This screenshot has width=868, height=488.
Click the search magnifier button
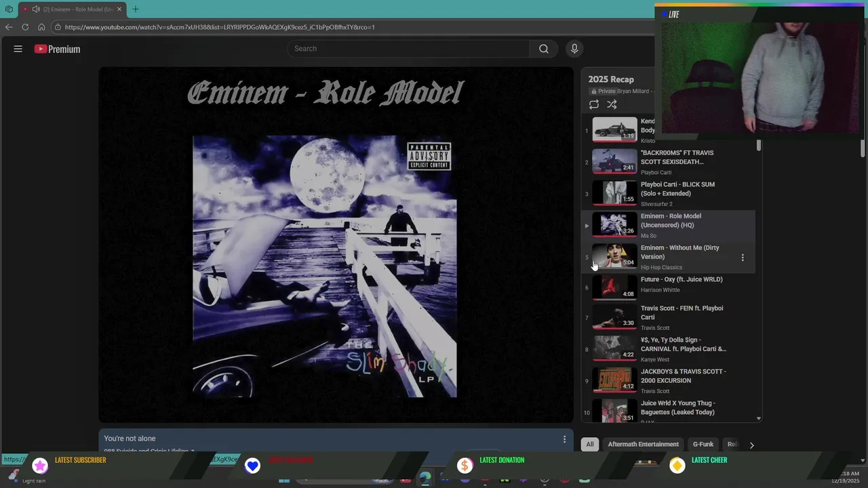(544, 49)
